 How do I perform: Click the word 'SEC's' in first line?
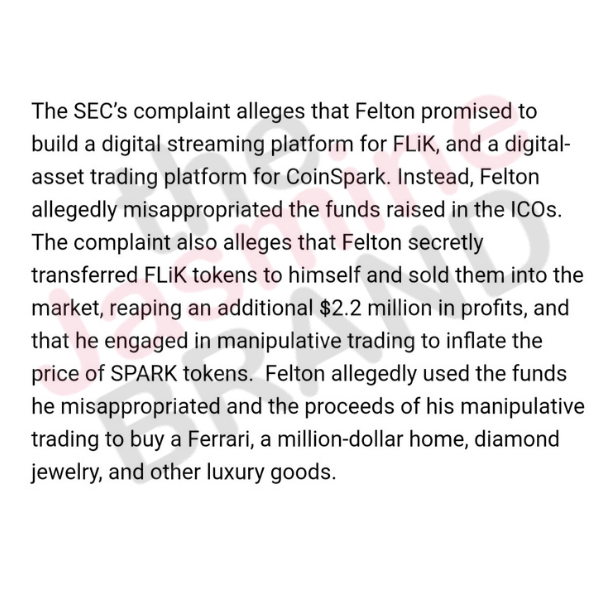tap(100, 111)
